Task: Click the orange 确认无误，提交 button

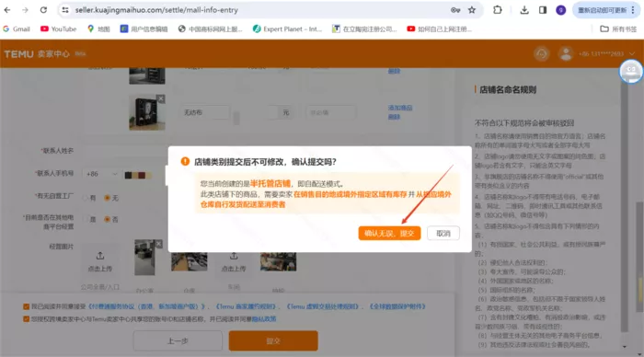Action: [389, 234]
